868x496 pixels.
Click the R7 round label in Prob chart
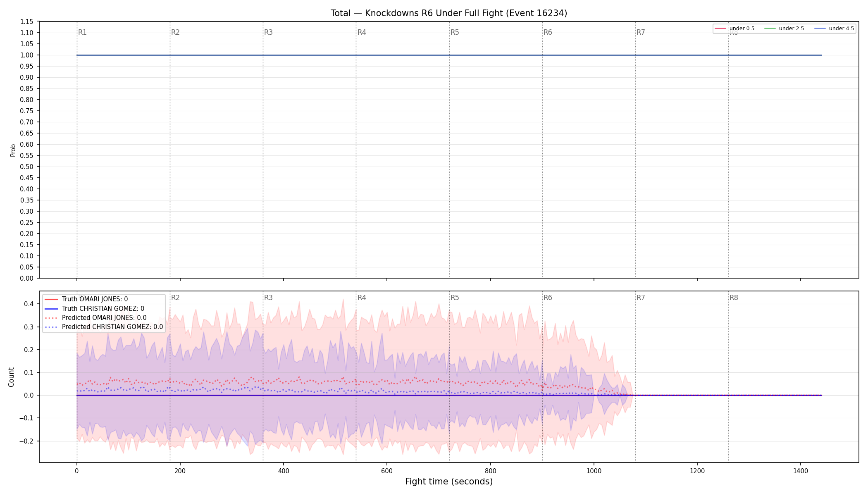point(641,32)
